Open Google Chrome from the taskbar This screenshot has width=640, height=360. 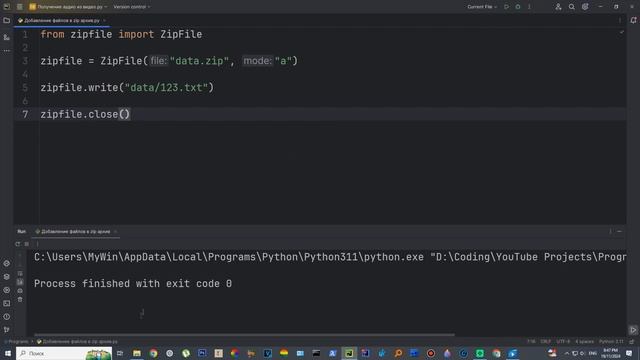153,353
